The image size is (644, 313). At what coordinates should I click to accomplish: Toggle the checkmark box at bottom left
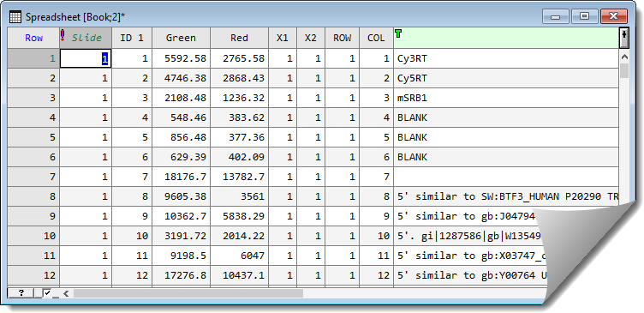click(x=47, y=292)
